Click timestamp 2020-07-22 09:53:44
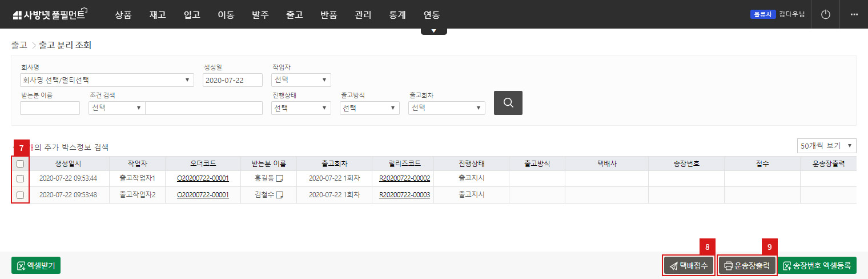The height and width of the screenshot is (279, 868). (x=68, y=178)
